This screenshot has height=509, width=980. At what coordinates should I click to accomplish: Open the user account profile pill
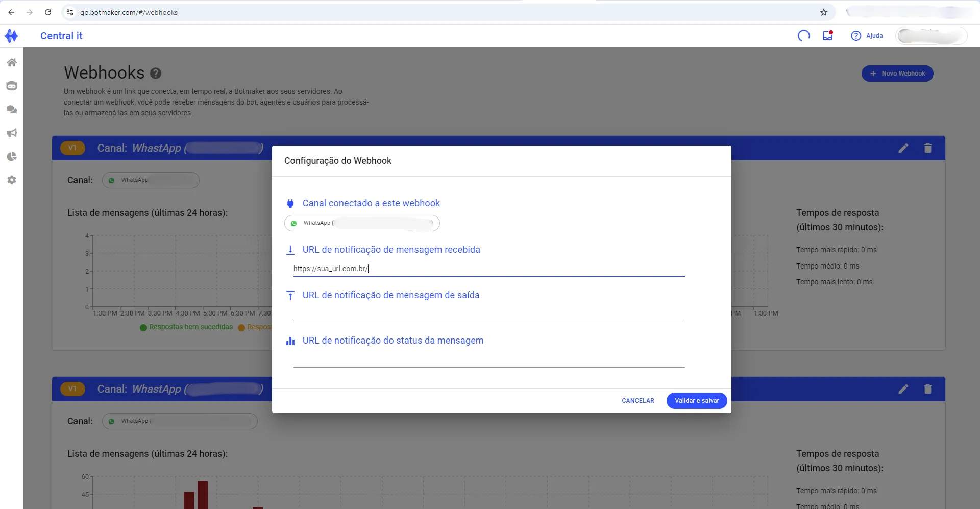931,36
